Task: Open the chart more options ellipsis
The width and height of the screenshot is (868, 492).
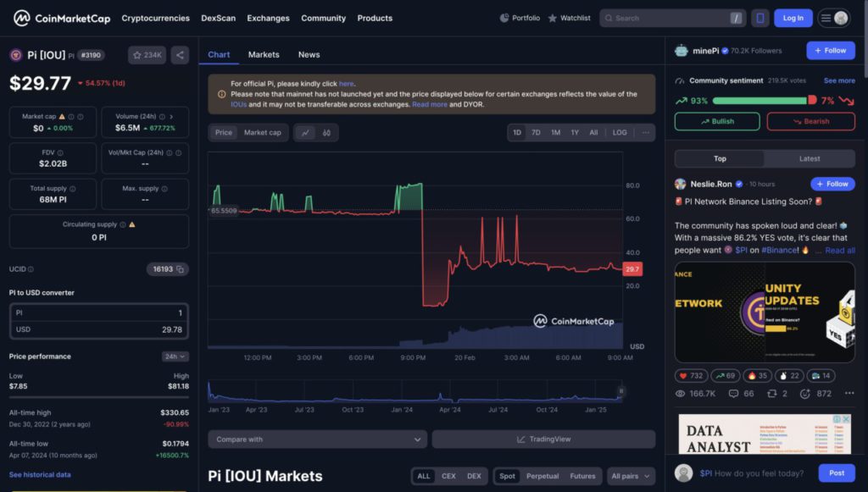Action: point(646,133)
